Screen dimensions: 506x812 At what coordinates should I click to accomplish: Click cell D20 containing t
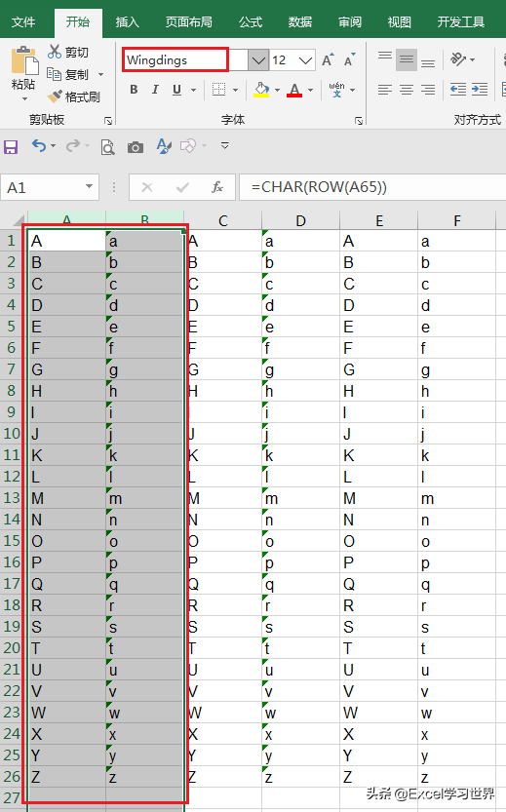point(301,648)
